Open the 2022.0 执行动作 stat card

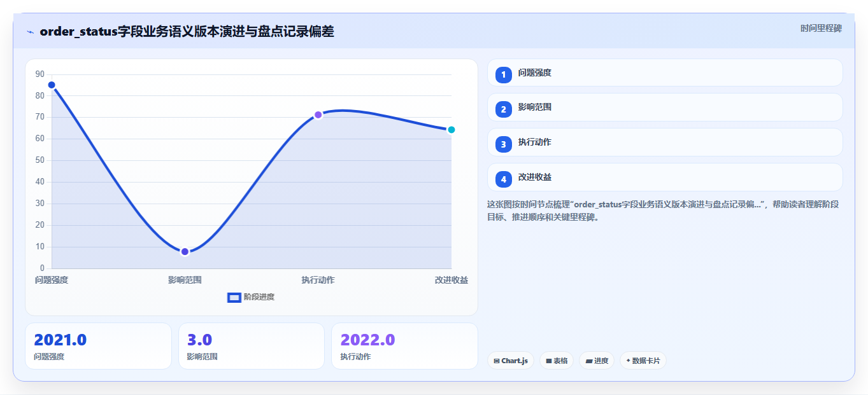pyautogui.click(x=404, y=346)
